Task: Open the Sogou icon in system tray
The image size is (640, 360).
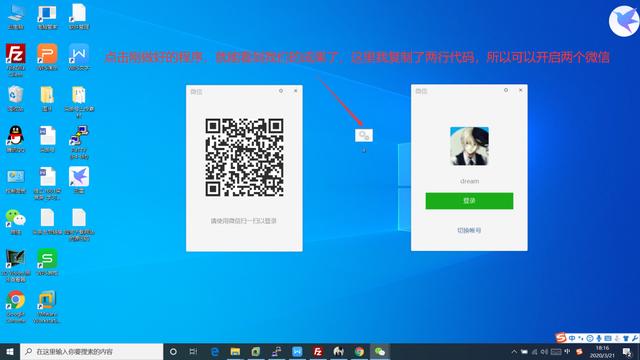Action: [579, 351]
